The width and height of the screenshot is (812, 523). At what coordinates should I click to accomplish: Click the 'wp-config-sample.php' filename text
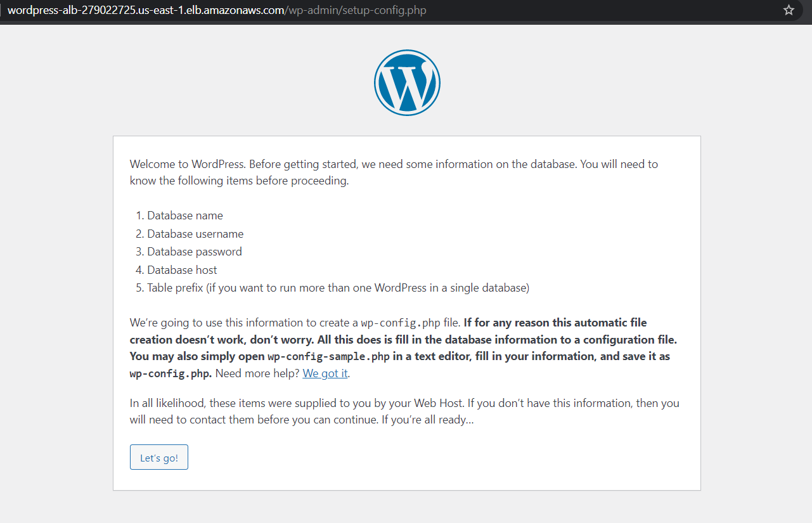pyautogui.click(x=329, y=356)
